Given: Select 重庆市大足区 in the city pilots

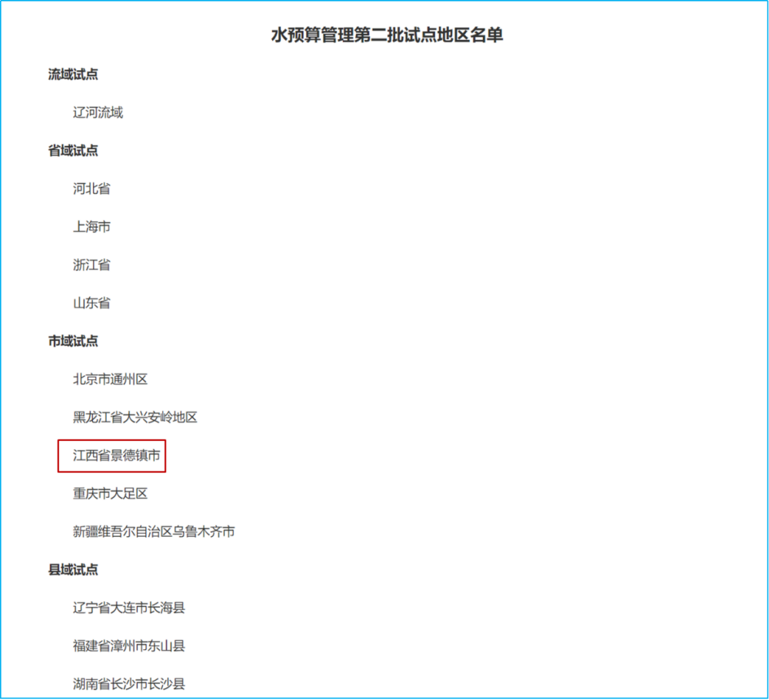Looking at the screenshot, I should pyautogui.click(x=112, y=493).
